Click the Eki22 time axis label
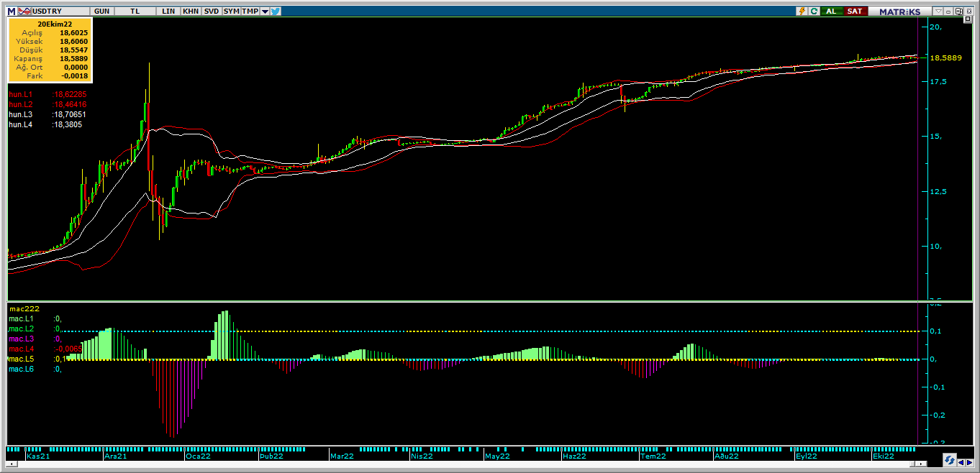This screenshot has width=980, height=473. (884, 456)
